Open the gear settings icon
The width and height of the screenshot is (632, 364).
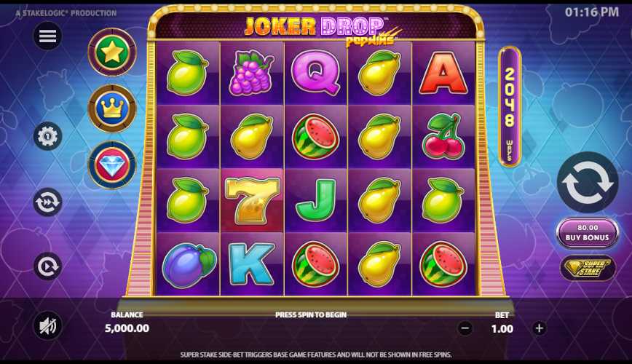pyautogui.click(x=47, y=136)
